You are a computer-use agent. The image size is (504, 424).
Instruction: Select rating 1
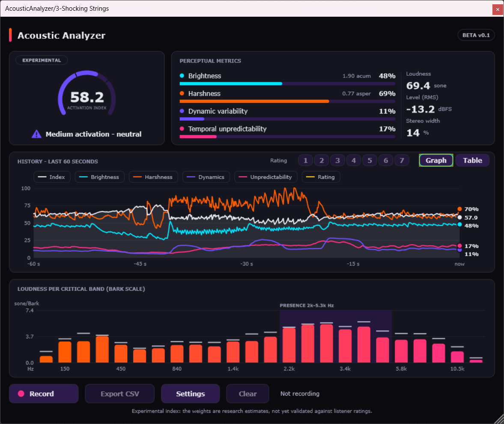(x=305, y=161)
